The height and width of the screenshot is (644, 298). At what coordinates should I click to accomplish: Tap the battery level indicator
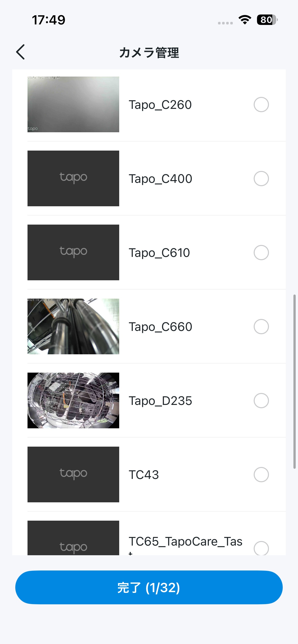267,20
